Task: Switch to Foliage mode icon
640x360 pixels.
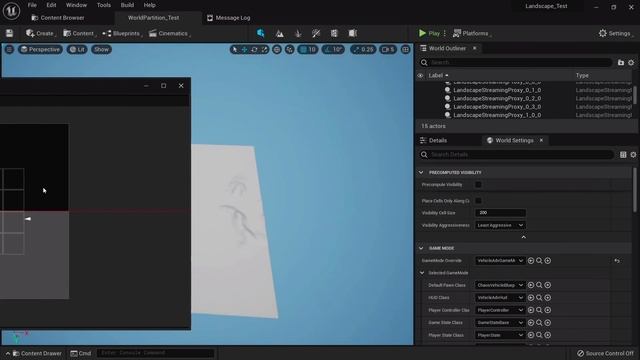Action: [298, 33]
